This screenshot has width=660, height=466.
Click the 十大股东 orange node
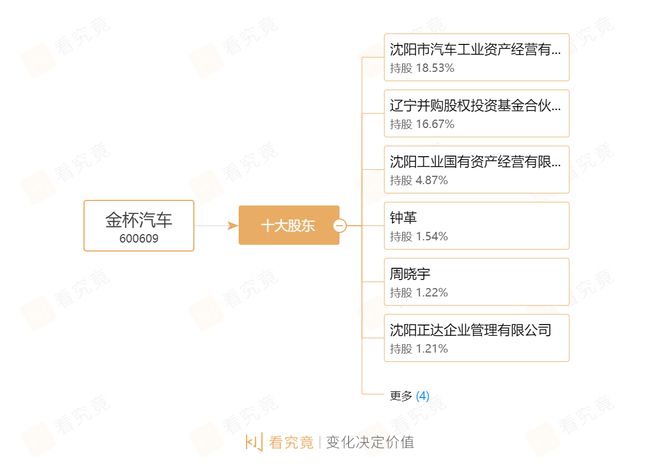(x=289, y=225)
